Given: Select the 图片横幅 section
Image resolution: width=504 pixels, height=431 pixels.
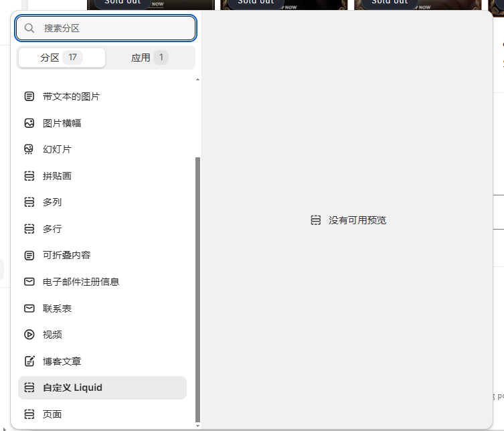Looking at the screenshot, I should coord(102,123).
